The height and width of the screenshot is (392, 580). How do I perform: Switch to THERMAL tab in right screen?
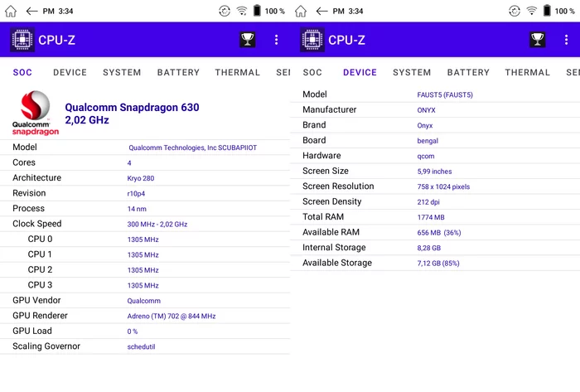click(528, 72)
